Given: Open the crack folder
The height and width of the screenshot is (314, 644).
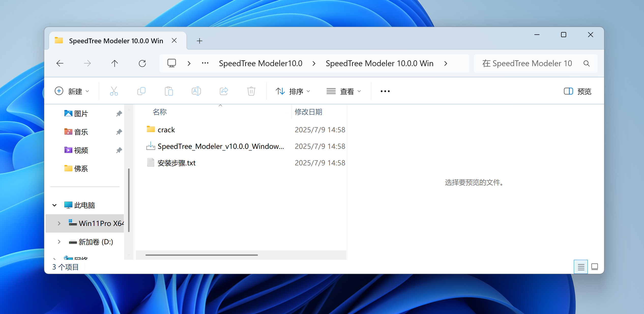Looking at the screenshot, I should 166,130.
